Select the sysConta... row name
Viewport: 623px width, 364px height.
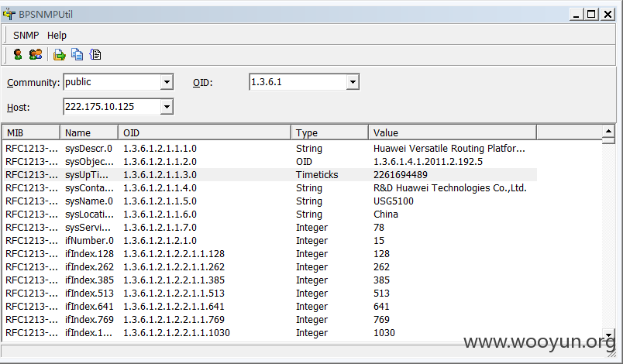[89, 187]
